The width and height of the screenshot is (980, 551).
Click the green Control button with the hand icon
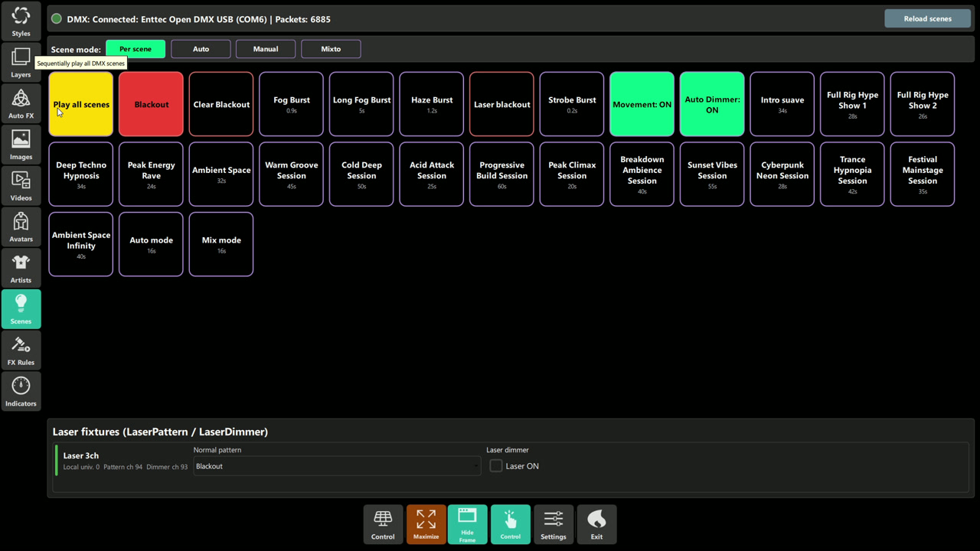coord(510,524)
